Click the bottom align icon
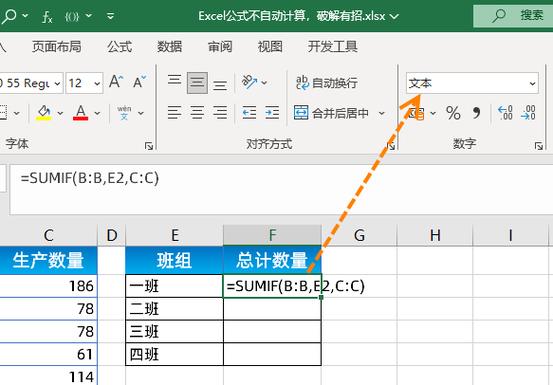The height and width of the screenshot is (385, 553). point(220,84)
